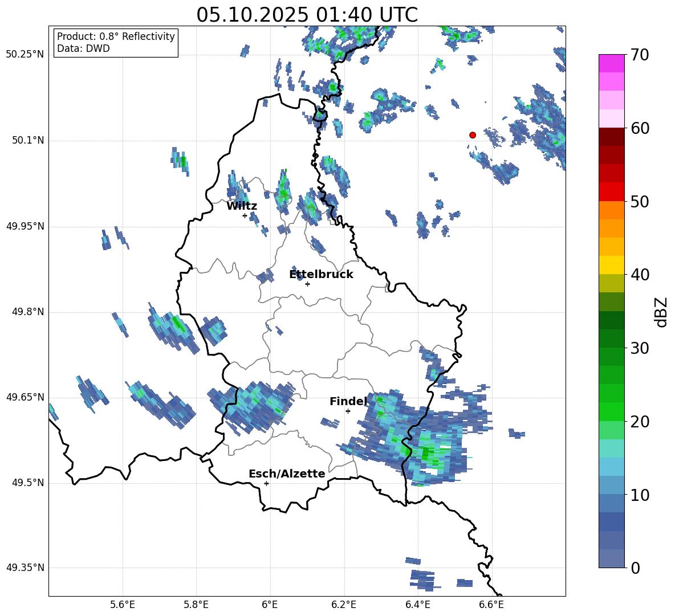675x616 pixels.
Task: Click the Product: 0.8° Reflectivity text
Action: 116,37
